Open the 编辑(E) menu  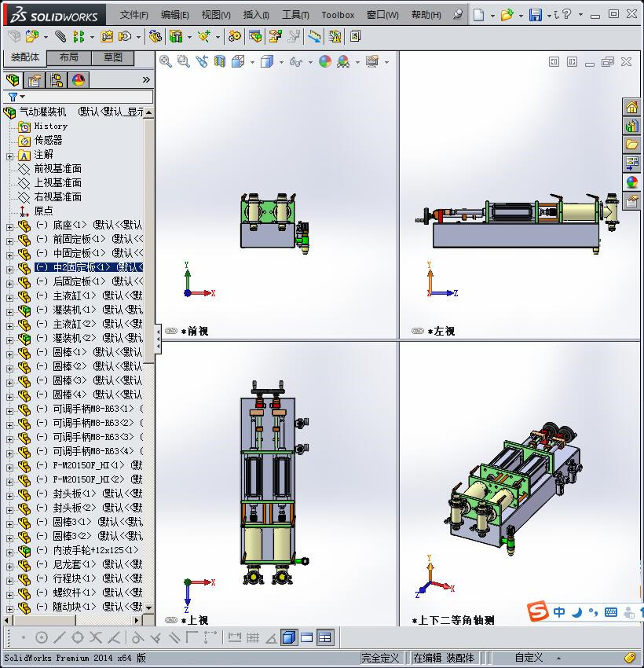[174, 15]
